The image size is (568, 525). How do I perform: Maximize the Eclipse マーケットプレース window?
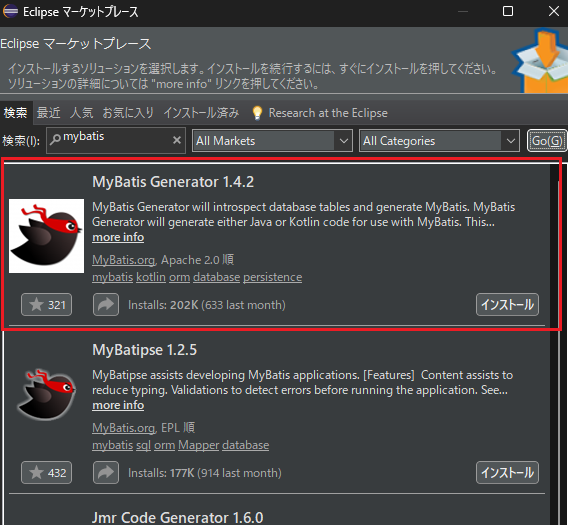(x=508, y=11)
